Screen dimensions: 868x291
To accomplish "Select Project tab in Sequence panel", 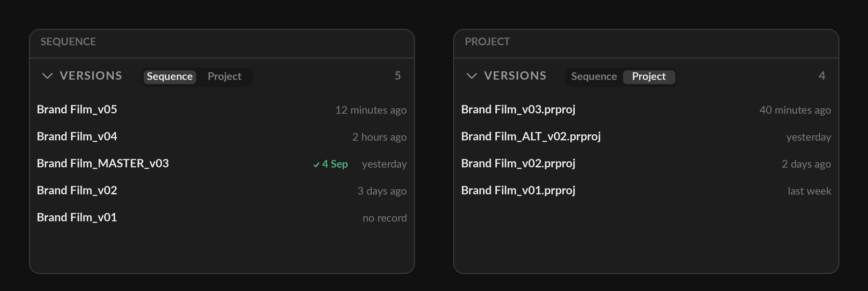I will tap(224, 77).
